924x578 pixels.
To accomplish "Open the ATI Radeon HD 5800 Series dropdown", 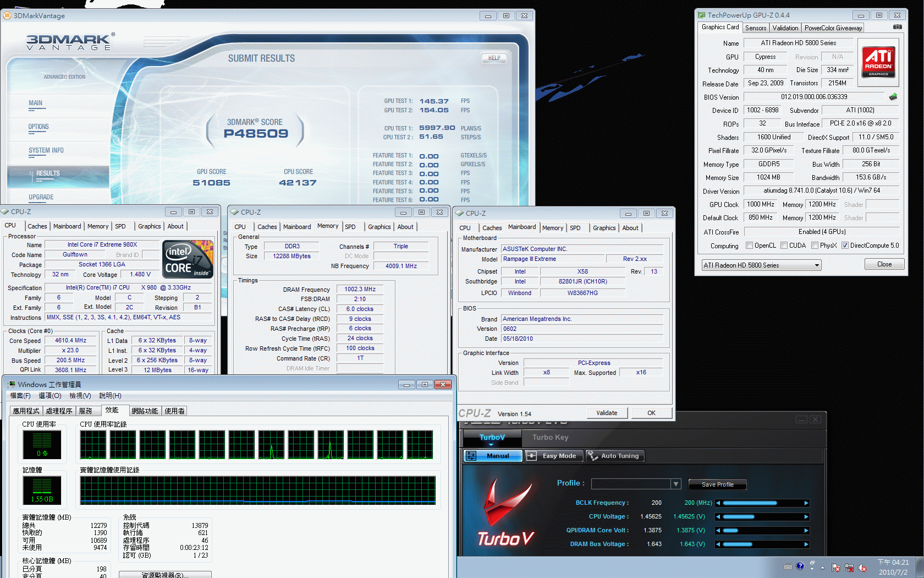I will coord(761,265).
